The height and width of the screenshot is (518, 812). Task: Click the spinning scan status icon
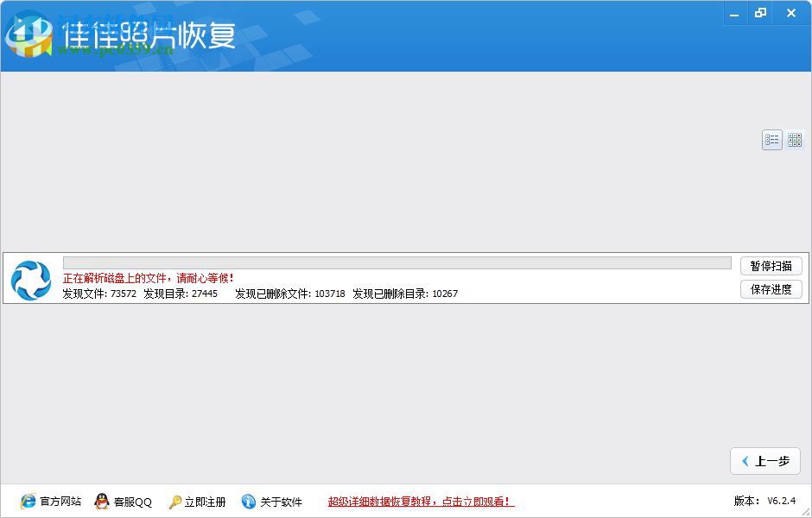(31, 279)
